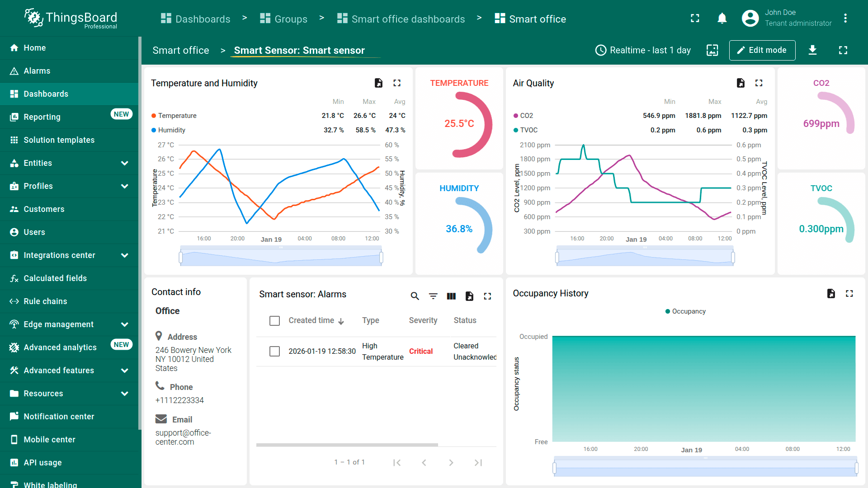Export Temperature and Humidity widget data
Viewport: 868px width, 488px height.
[x=378, y=83]
